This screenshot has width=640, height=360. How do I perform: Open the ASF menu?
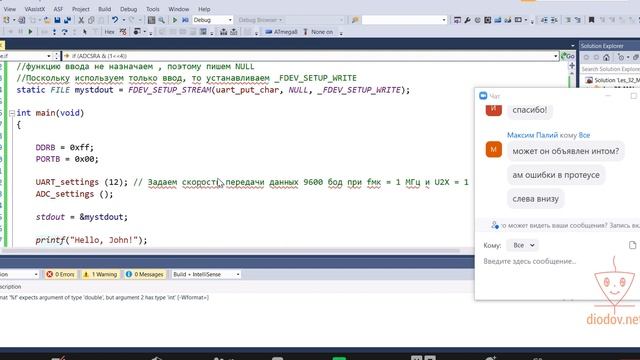[x=58, y=9]
